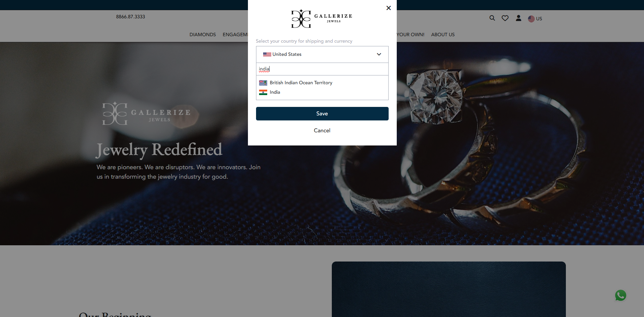Save the selected country
Image resolution: width=644 pixels, height=317 pixels.
[322, 114]
